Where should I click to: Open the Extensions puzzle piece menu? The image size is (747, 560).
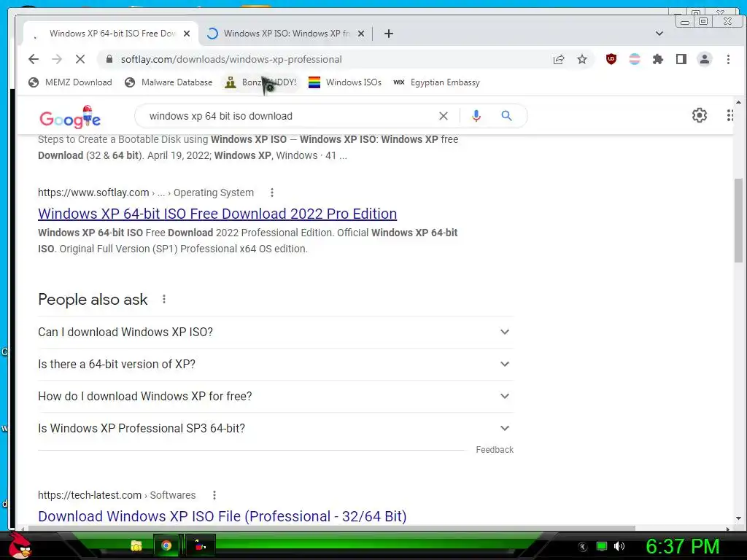tap(658, 59)
